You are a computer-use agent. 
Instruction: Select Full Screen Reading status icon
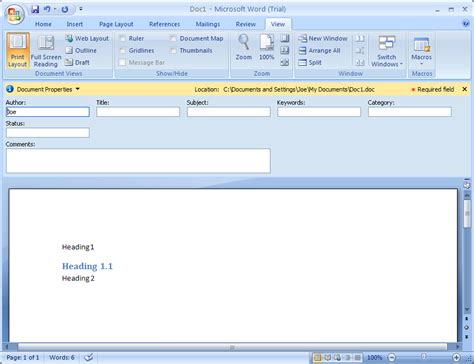point(328,358)
